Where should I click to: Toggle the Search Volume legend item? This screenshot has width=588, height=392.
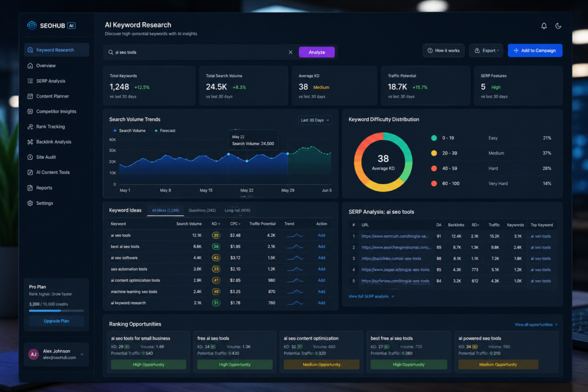point(129,131)
